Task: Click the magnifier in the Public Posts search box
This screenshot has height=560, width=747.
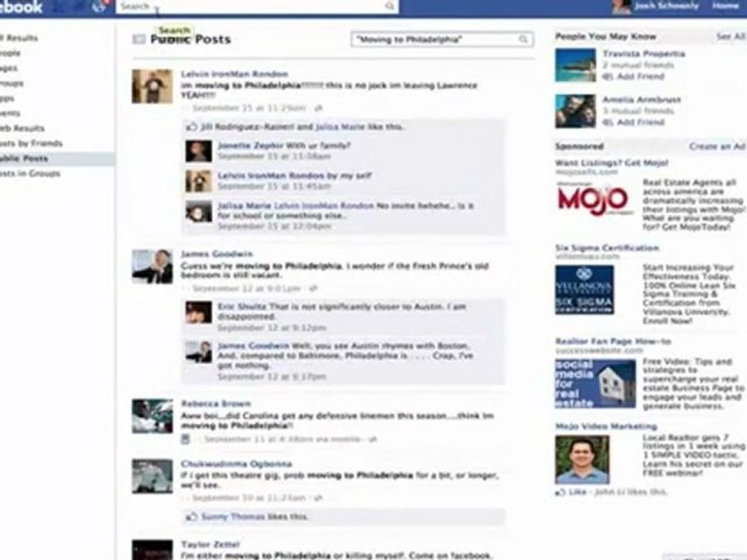Action: 523,40
